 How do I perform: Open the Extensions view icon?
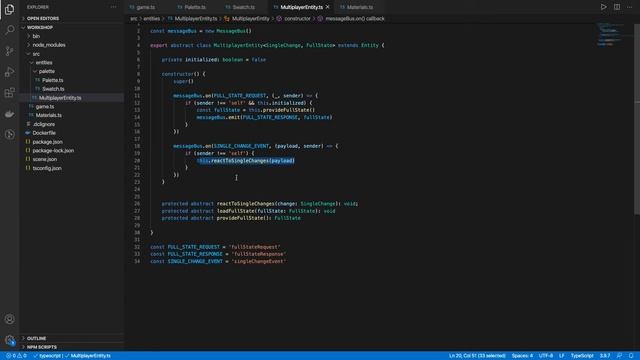tap(9, 93)
